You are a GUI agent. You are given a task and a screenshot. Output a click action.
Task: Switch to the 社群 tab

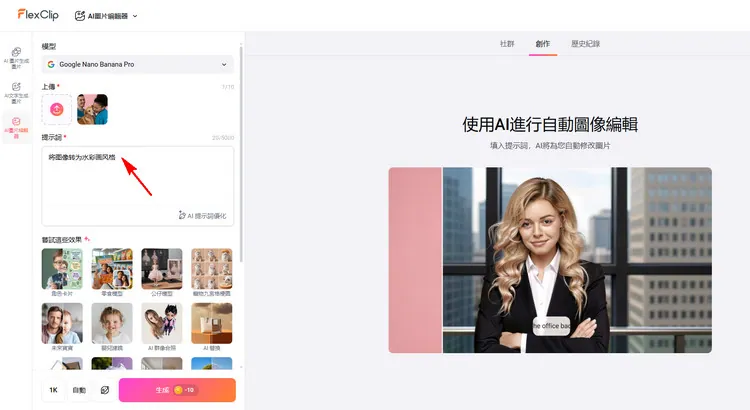508,44
